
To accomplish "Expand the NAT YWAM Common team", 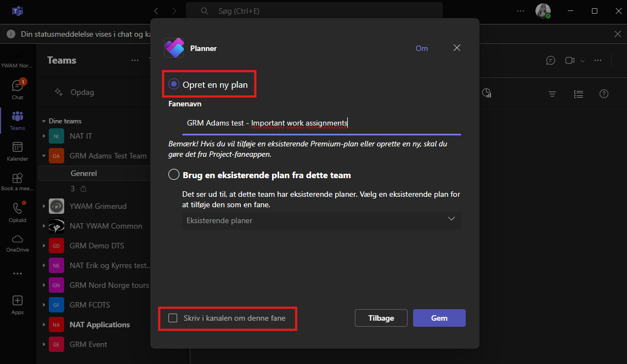I will (x=44, y=226).
